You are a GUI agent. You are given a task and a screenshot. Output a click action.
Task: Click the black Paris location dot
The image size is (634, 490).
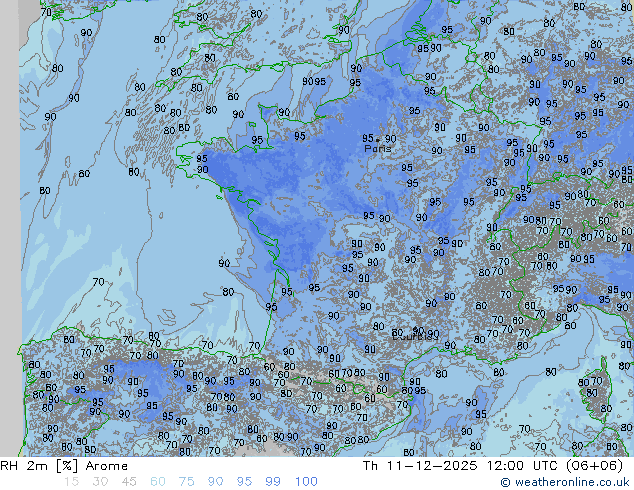(378, 140)
